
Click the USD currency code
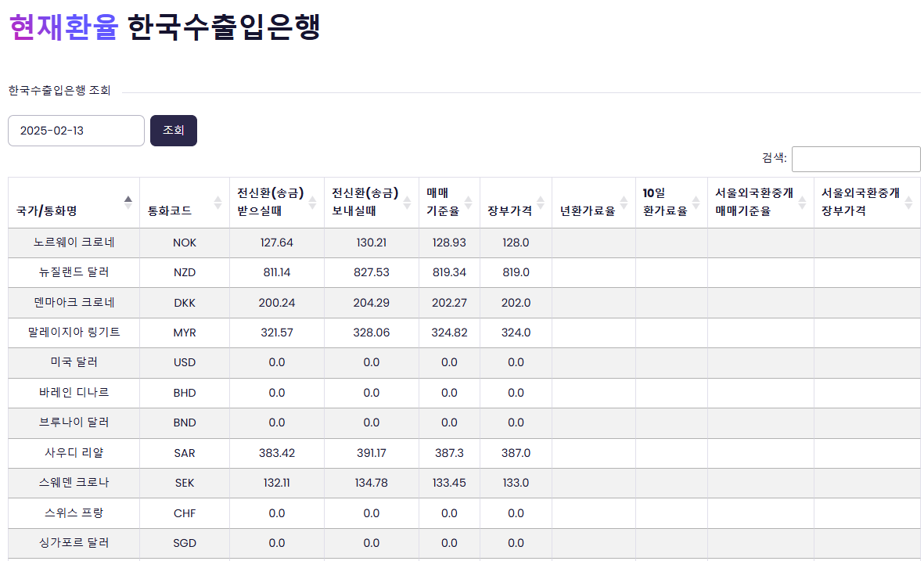tap(185, 363)
